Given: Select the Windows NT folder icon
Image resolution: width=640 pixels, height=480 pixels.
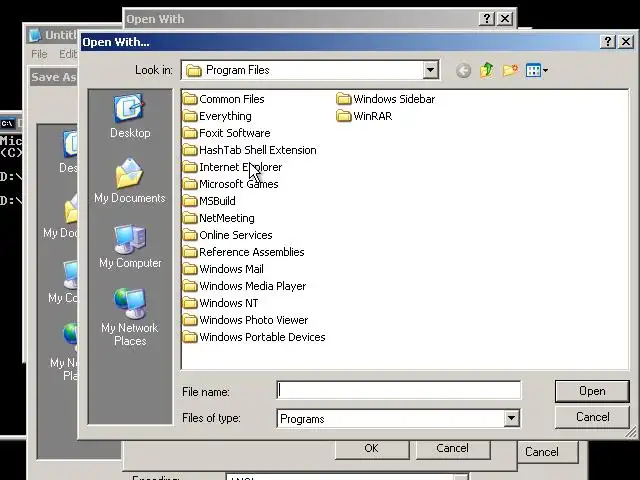Looking at the screenshot, I should pyautogui.click(x=190, y=303).
